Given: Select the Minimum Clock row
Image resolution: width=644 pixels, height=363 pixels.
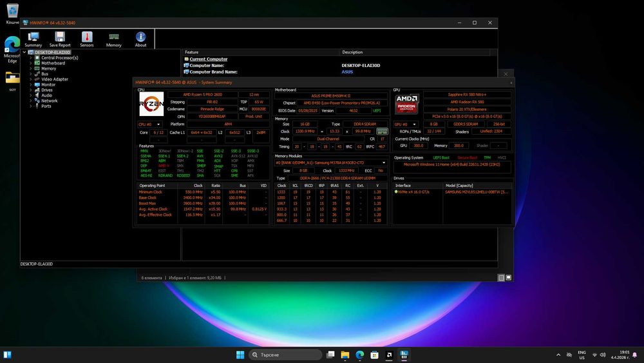Looking at the screenshot, I should (202, 192).
